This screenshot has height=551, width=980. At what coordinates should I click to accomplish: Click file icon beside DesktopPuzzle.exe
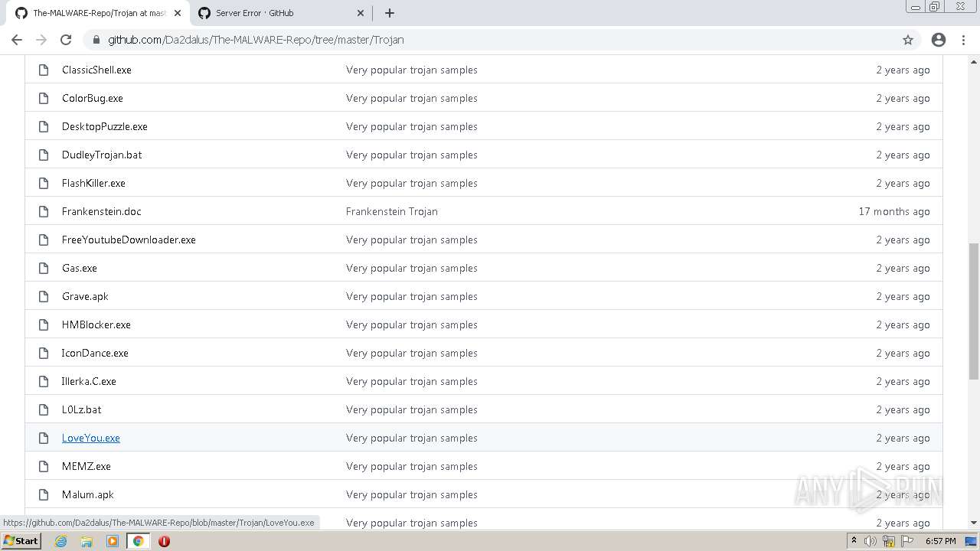click(44, 126)
